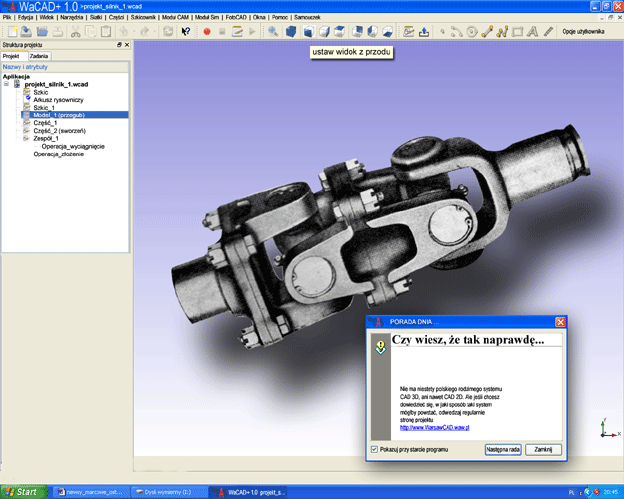Collapse the projekt_silnik_1.wcad tree node
The image size is (624, 499).
[x=6, y=84]
